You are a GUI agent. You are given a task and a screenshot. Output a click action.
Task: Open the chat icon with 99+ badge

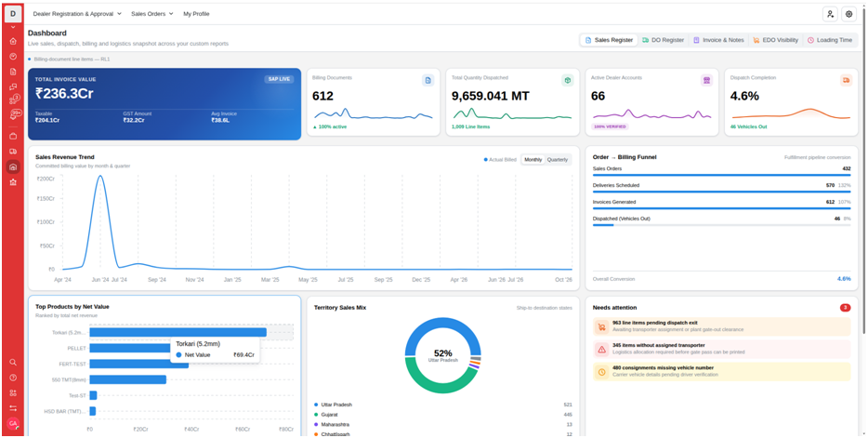pyautogui.click(x=14, y=114)
